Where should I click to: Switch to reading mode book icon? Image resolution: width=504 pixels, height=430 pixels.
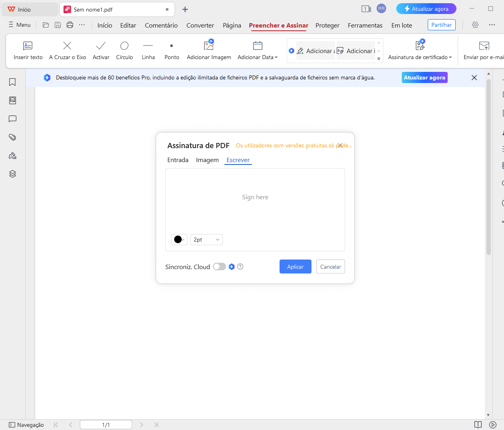(x=478, y=425)
